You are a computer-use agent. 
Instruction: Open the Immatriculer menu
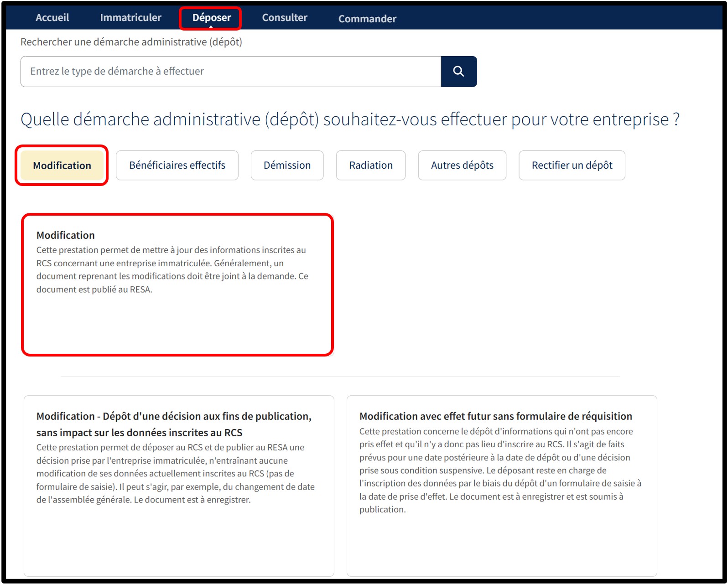click(x=130, y=18)
